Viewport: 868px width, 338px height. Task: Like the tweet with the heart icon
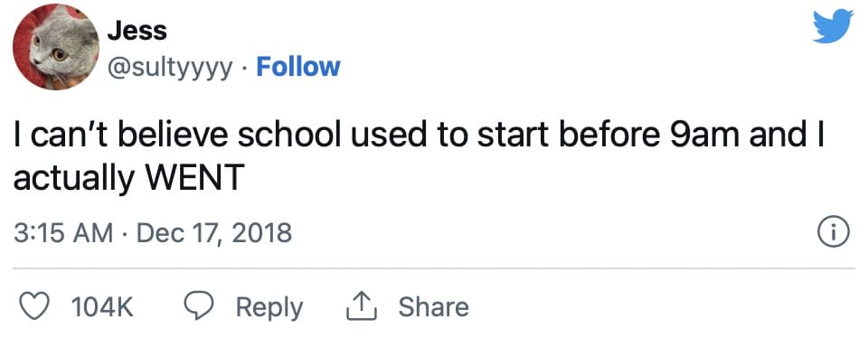click(x=33, y=306)
